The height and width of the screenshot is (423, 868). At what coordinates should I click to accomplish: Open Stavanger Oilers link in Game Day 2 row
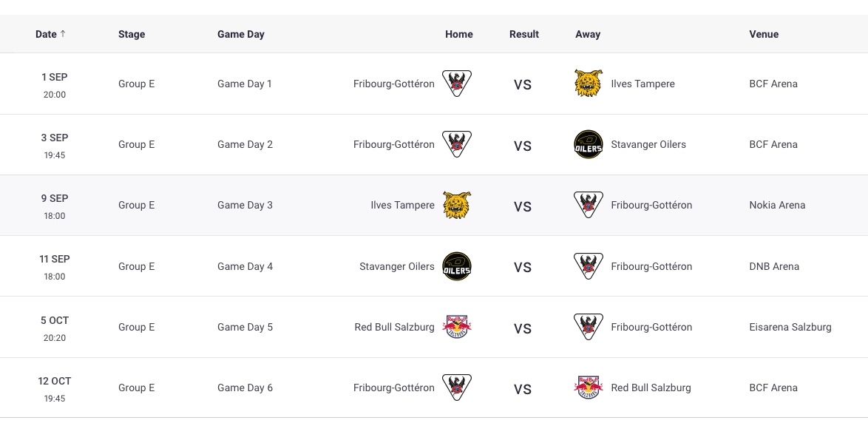648,144
